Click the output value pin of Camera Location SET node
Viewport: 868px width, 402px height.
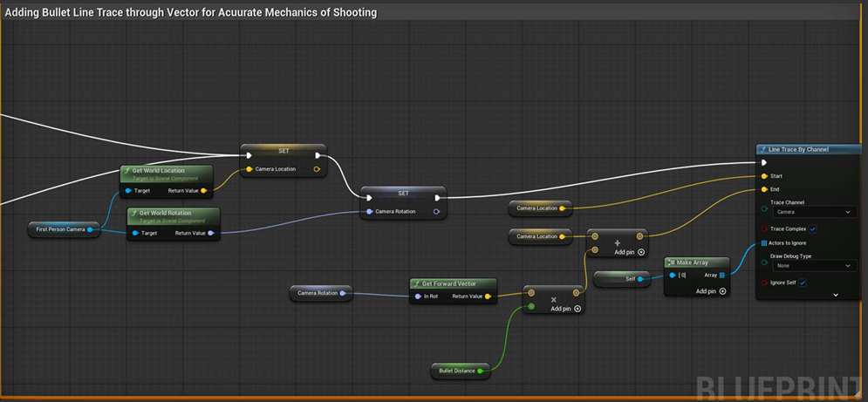(317, 169)
